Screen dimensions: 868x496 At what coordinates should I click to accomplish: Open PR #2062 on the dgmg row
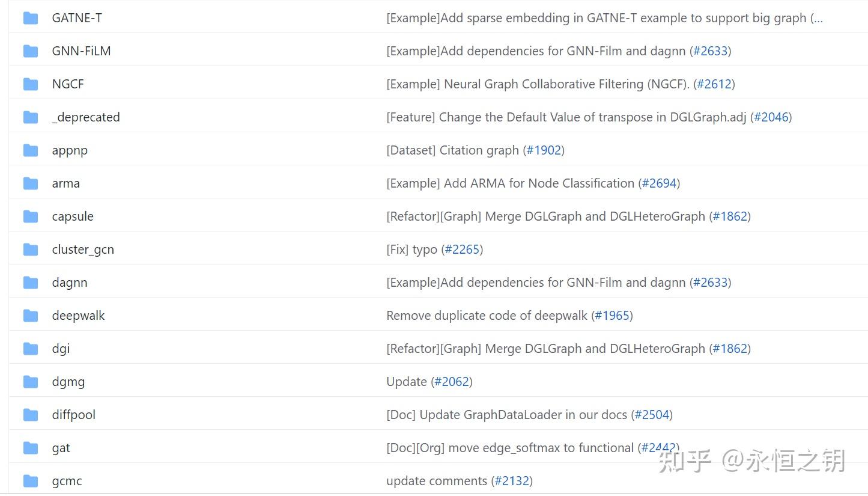(x=452, y=382)
